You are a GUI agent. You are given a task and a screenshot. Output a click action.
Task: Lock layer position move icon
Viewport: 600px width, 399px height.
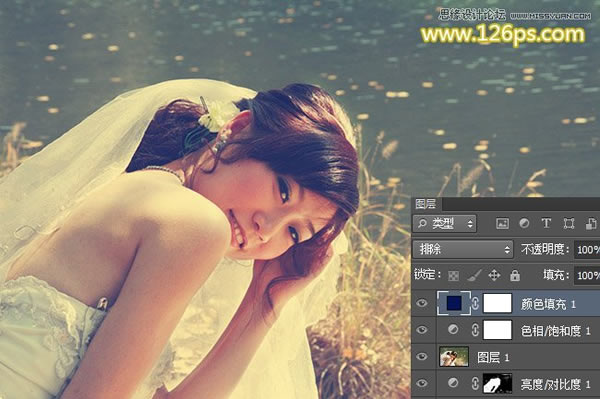click(494, 275)
